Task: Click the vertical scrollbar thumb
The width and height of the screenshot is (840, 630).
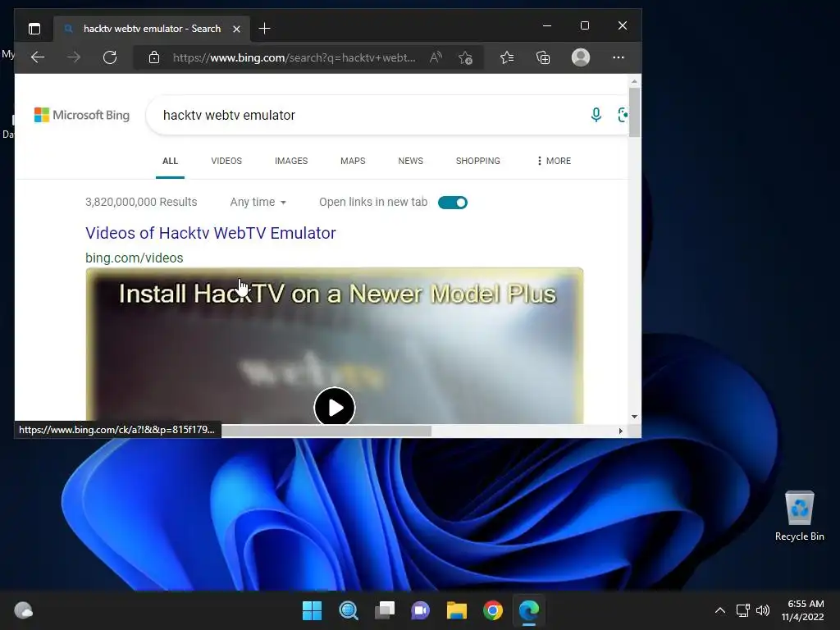Action: (x=634, y=112)
